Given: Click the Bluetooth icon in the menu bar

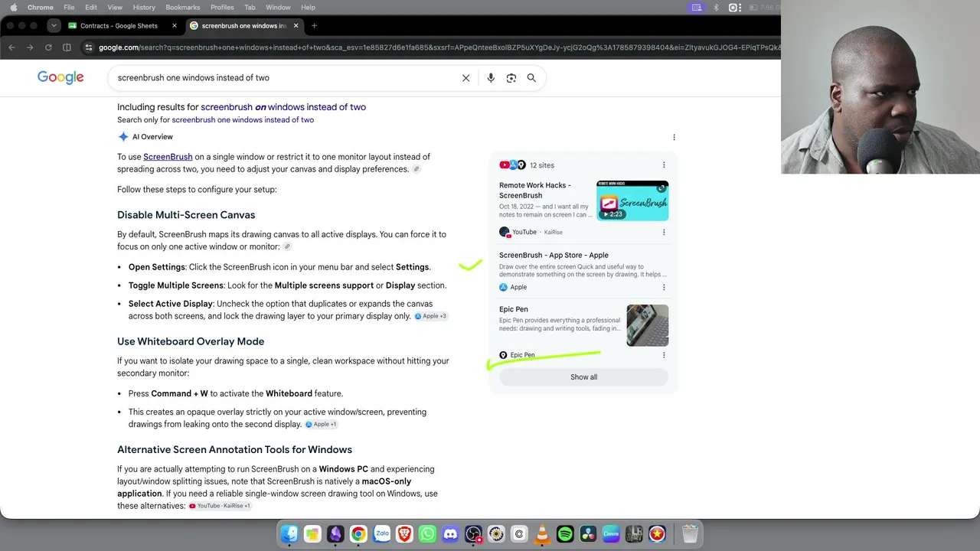Looking at the screenshot, I should [716, 8].
